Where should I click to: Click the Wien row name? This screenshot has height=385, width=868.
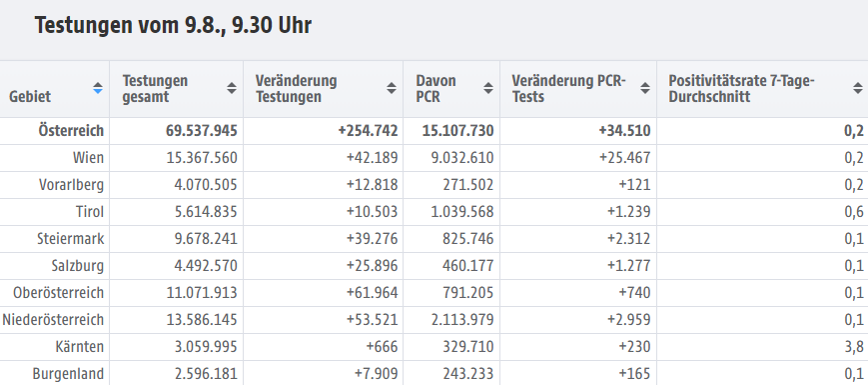click(x=88, y=158)
